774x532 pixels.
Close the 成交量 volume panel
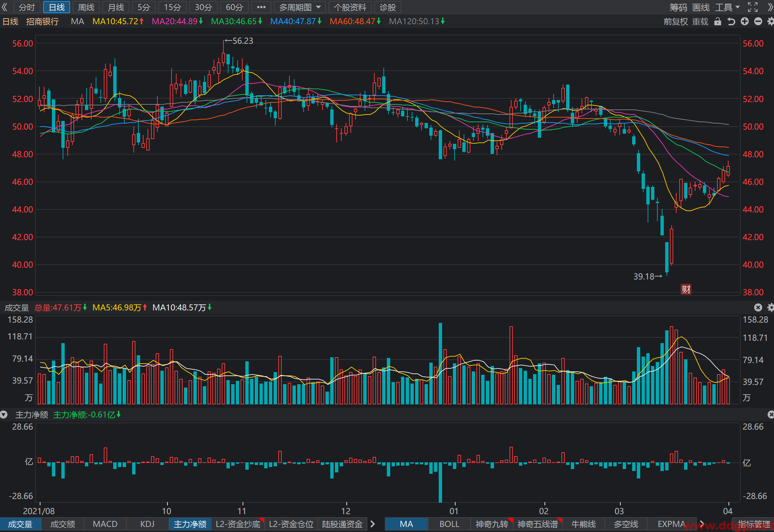pos(758,307)
